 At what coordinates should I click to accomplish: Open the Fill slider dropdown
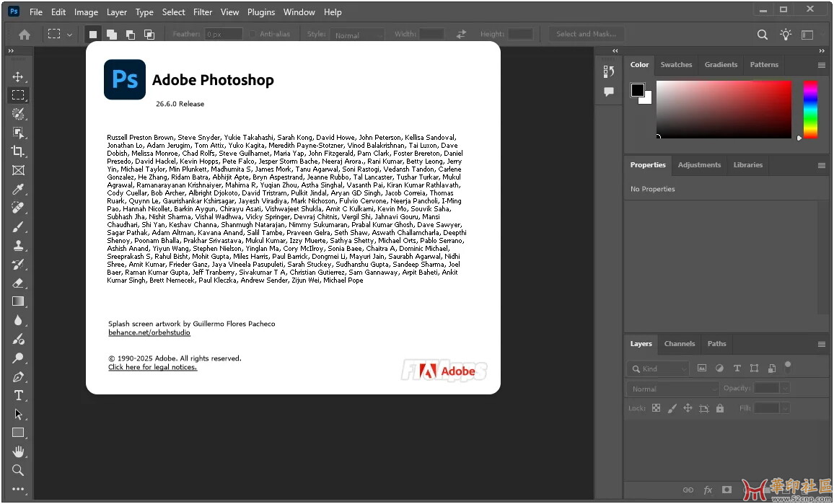pyautogui.click(x=786, y=408)
